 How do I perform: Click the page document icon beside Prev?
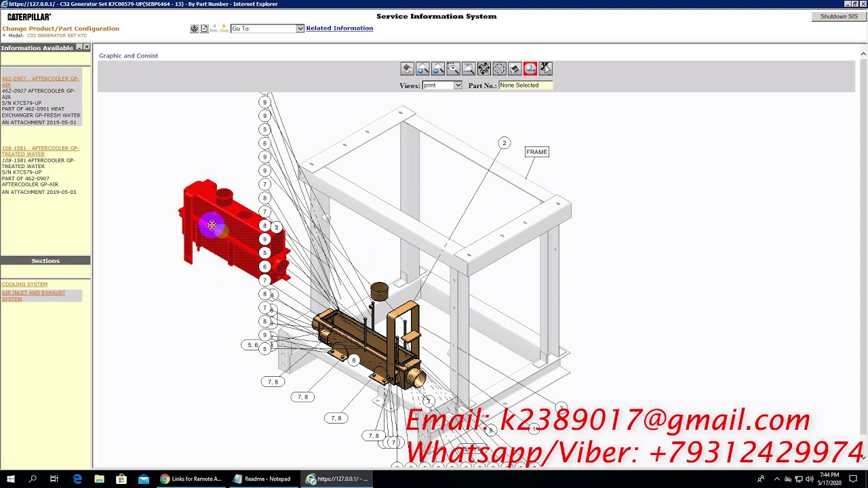[x=204, y=28]
